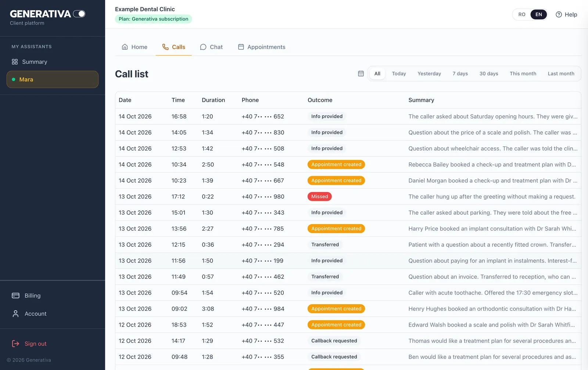This screenshot has height=370, width=588.
Task: Click the Calls phone icon
Action: 165,47
